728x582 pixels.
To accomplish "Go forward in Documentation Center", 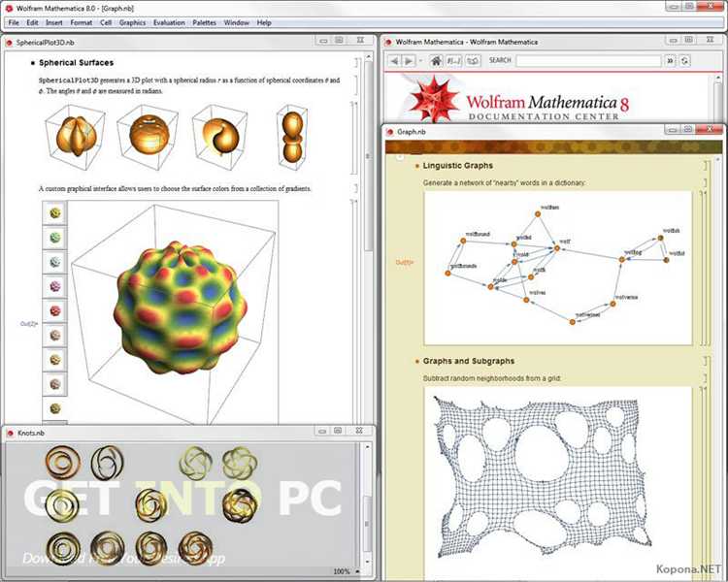I will (409, 61).
